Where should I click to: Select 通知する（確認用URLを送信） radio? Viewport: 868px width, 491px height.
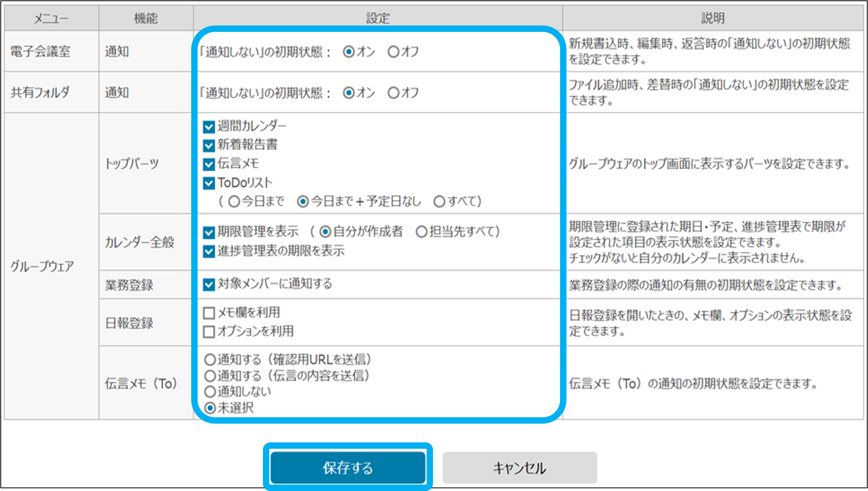(x=210, y=360)
